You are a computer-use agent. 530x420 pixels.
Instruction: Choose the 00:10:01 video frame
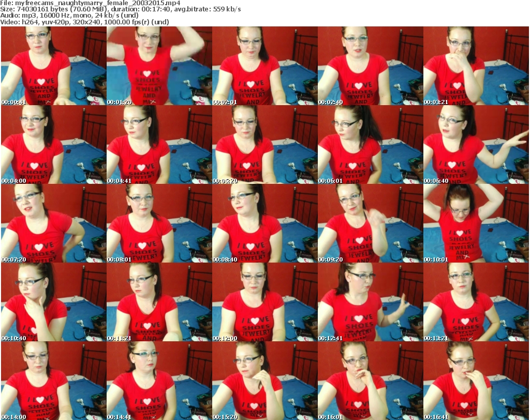[x=476, y=224]
